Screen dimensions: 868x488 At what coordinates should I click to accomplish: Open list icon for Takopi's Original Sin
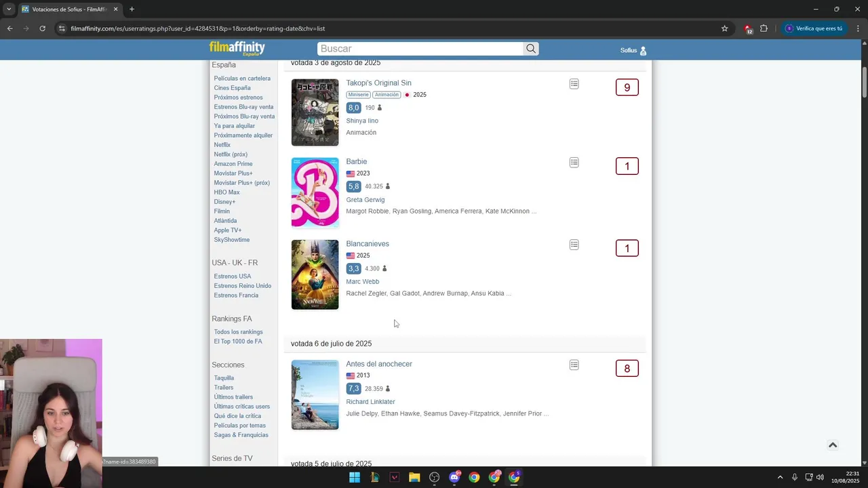pyautogui.click(x=574, y=84)
